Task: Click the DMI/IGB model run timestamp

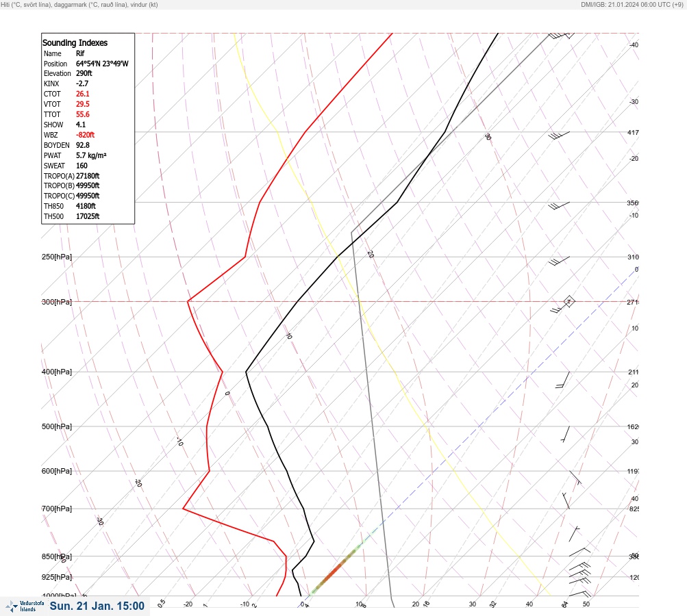Action: 632,5
